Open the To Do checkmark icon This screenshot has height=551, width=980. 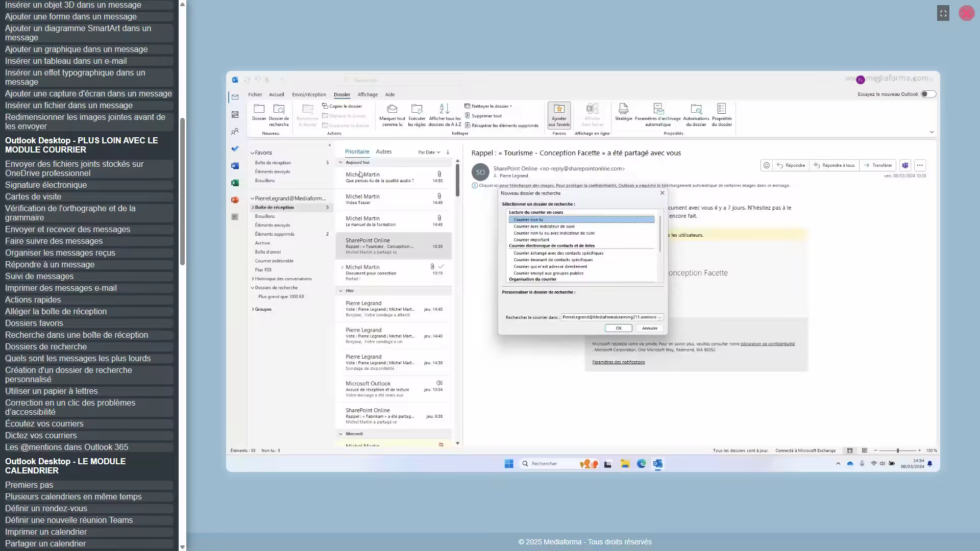pos(235,148)
